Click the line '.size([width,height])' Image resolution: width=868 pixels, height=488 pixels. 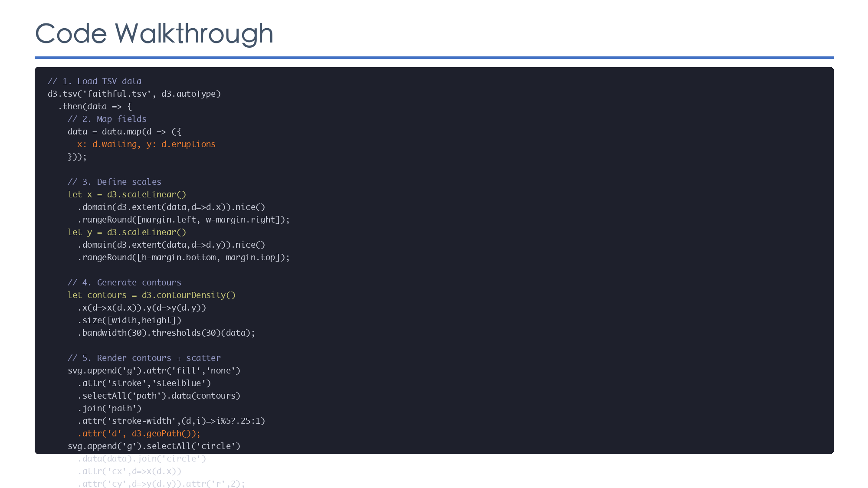(x=129, y=320)
